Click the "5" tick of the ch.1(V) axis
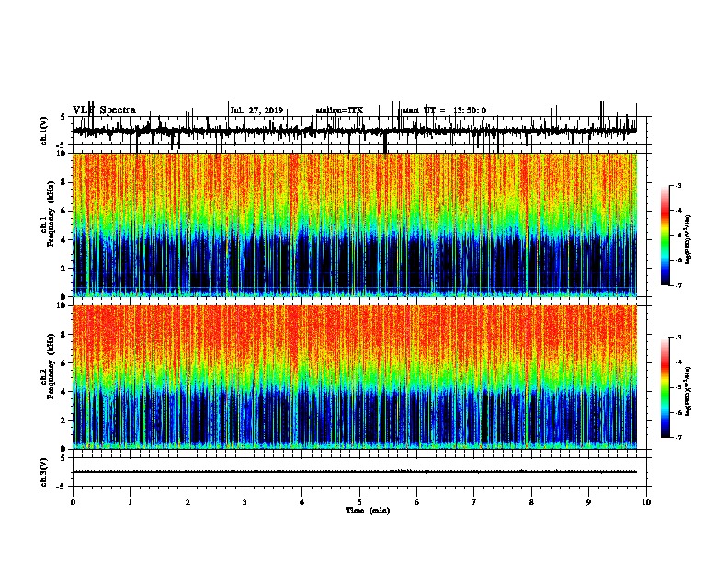 pos(63,117)
